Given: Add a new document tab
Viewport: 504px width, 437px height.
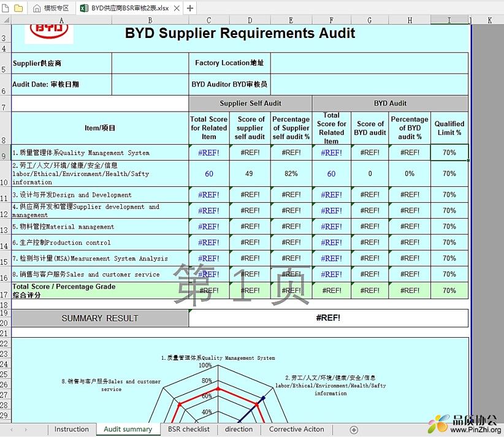Looking at the screenshot, I should (x=190, y=8).
